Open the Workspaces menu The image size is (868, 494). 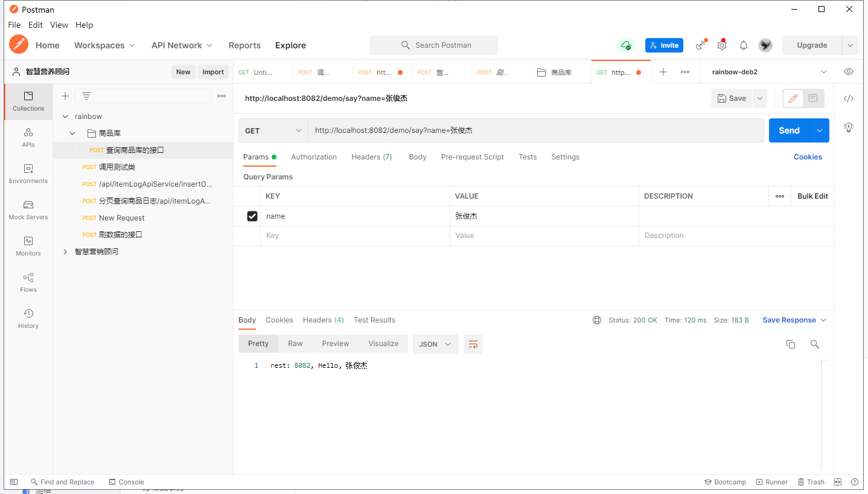click(104, 45)
